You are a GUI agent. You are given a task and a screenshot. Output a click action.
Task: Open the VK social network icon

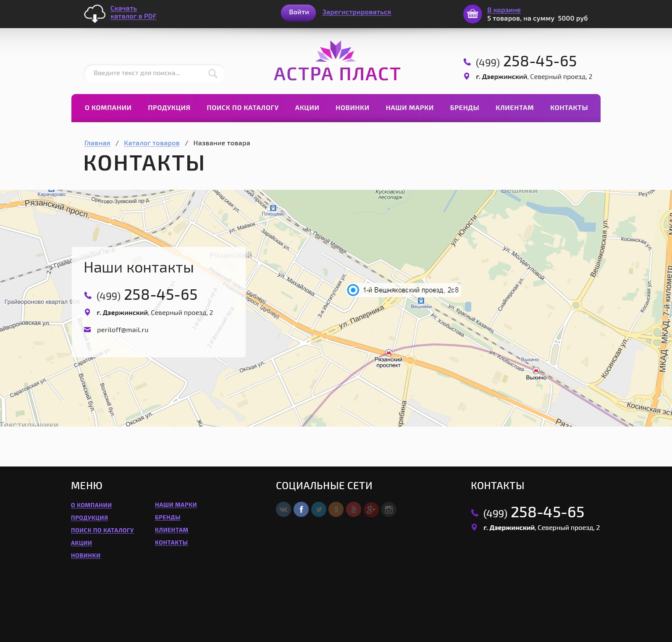tap(283, 509)
